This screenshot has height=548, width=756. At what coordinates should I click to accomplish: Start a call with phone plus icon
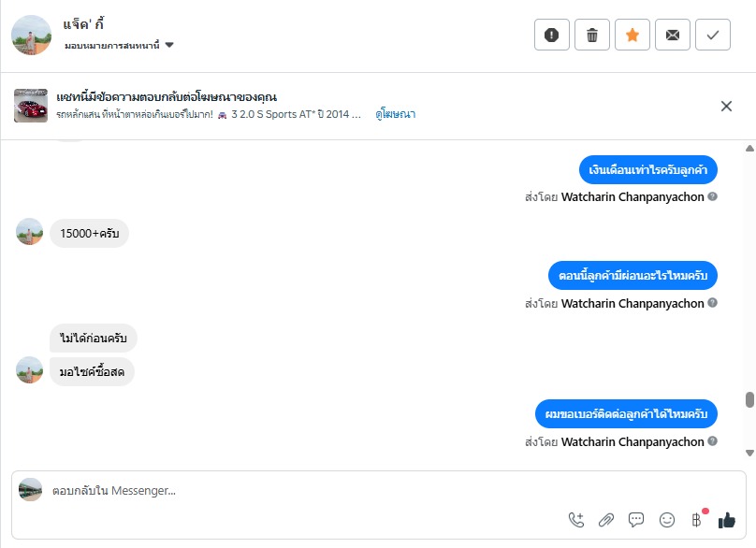pos(576,519)
